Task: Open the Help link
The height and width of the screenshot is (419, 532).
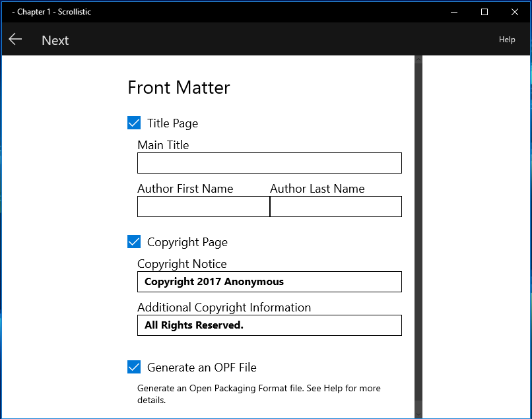Action: point(507,40)
